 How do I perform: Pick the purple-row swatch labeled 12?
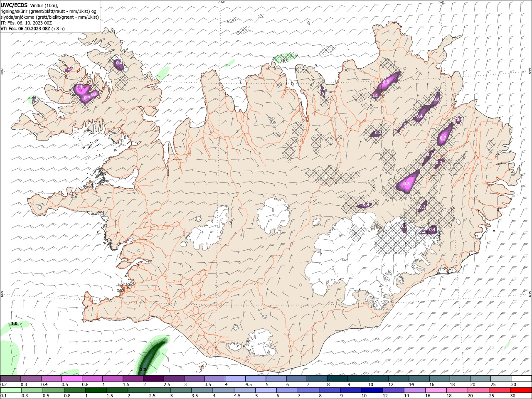399,379
